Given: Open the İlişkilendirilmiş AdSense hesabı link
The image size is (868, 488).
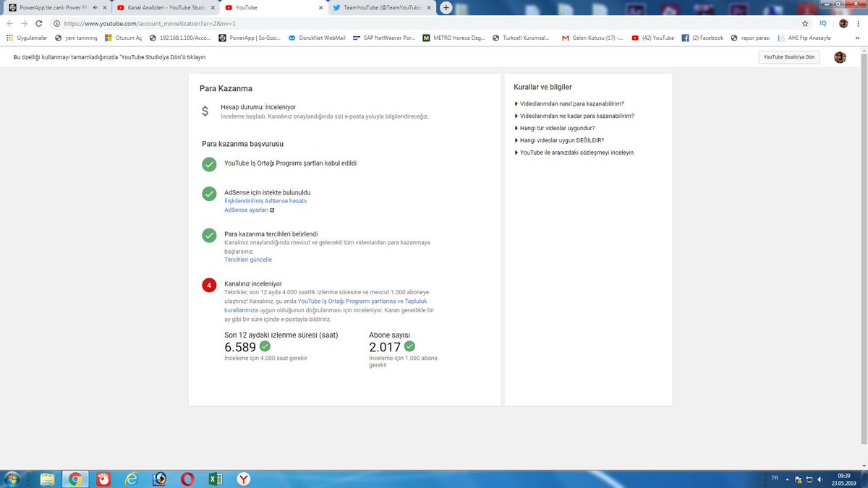Looking at the screenshot, I should click(265, 201).
